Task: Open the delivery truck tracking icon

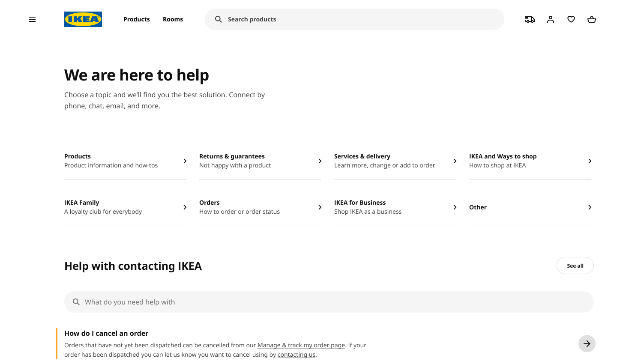Action: 530,19
